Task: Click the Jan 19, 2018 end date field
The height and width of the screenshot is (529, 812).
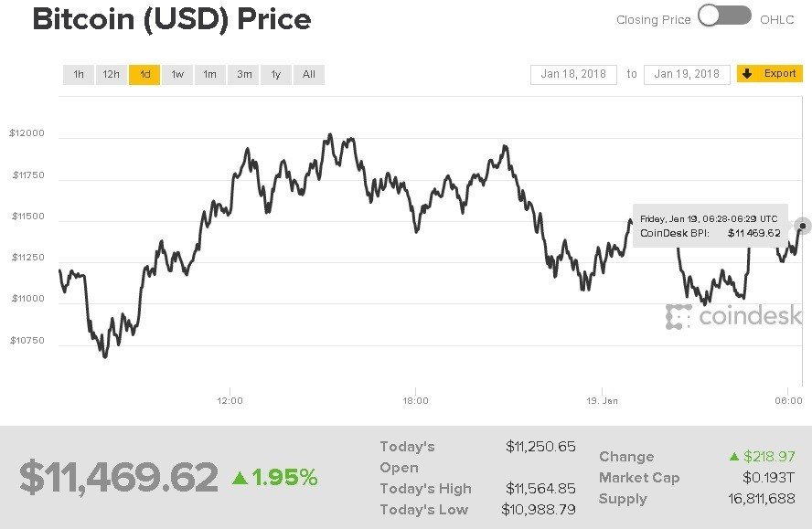Action: pos(687,74)
